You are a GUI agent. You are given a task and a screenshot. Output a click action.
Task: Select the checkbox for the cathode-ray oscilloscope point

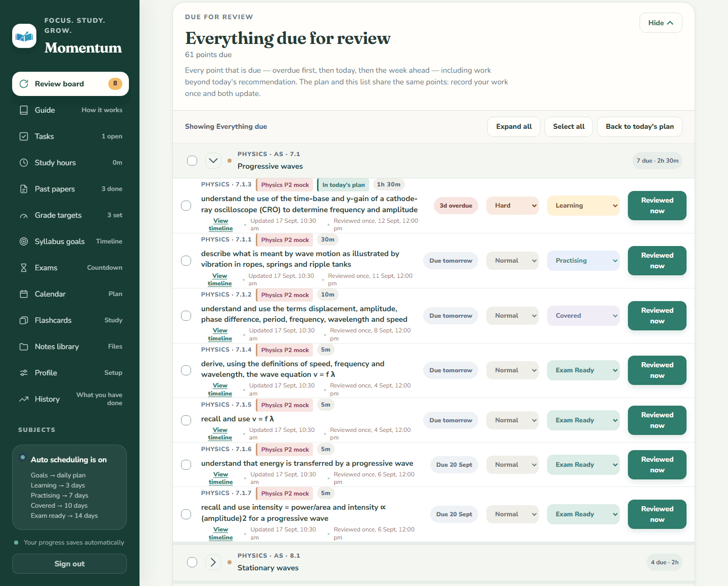186,206
